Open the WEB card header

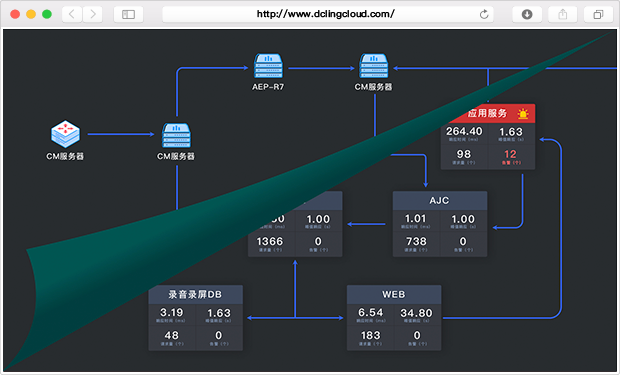[394, 294]
